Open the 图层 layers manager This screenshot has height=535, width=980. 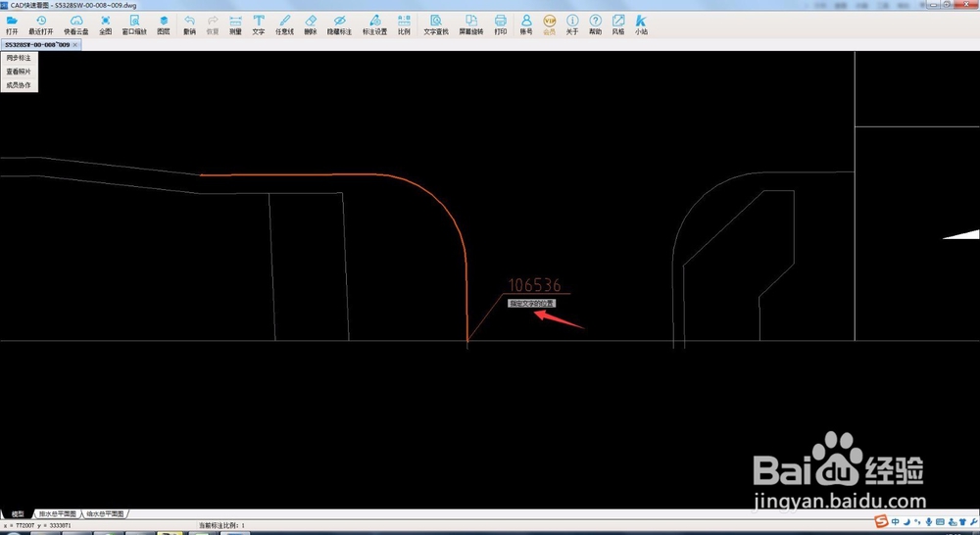[164, 25]
